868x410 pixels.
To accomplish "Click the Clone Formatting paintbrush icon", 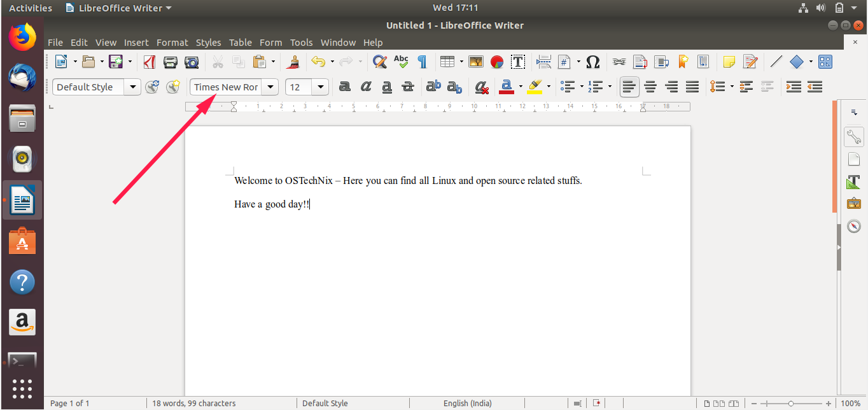I will coord(293,62).
